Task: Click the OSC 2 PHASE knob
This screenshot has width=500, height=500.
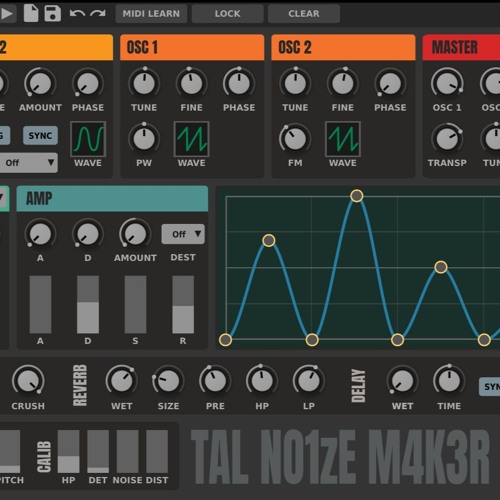Action: click(x=390, y=83)
